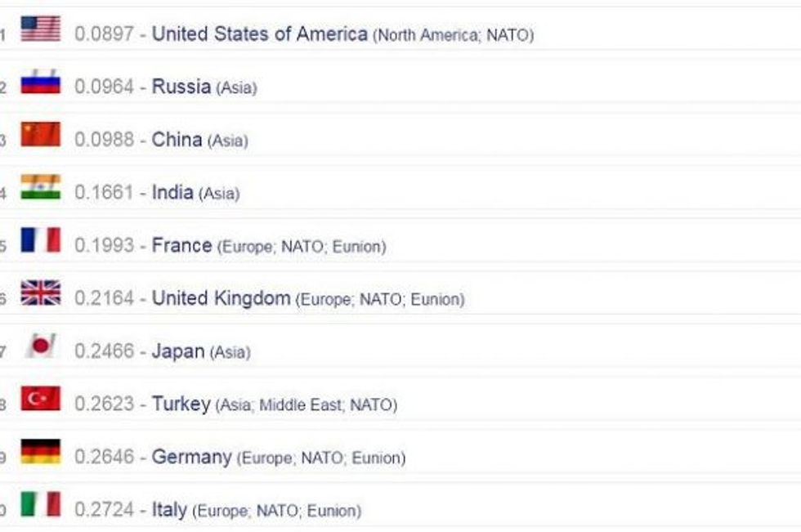Open the Russia country link
Viewport: 801px width, 532px height.
coord(181,87)
